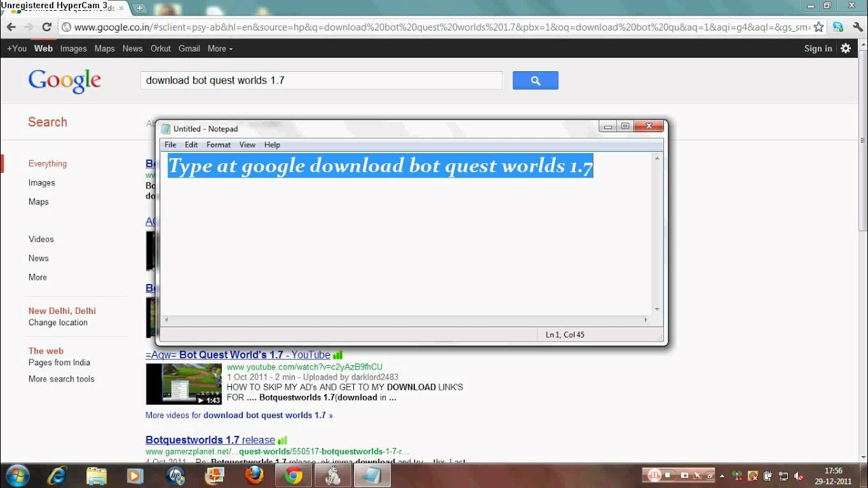Open a new tab in Chrome
The image size is (868, 488).
140,8
